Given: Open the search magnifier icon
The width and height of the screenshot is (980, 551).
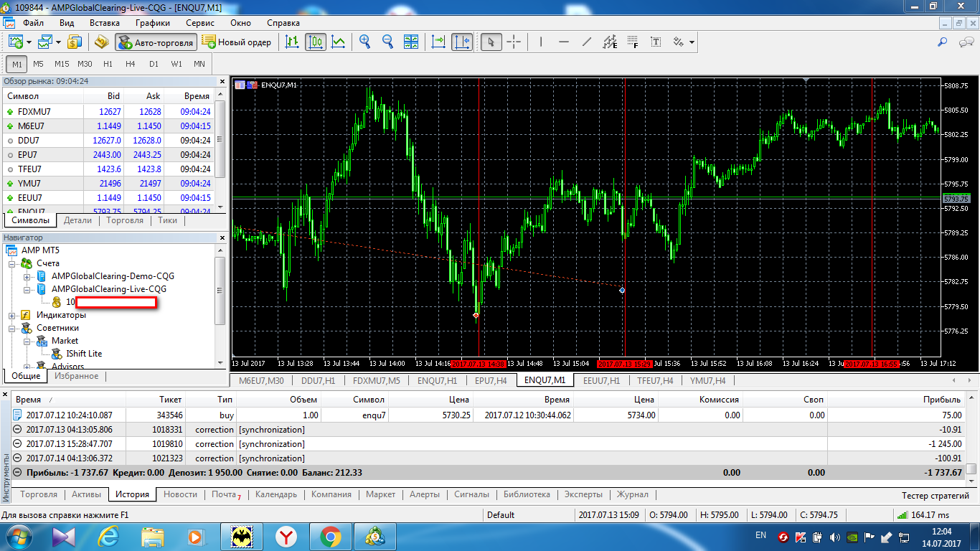Looking at the screenshot, I should coord(943,42).
